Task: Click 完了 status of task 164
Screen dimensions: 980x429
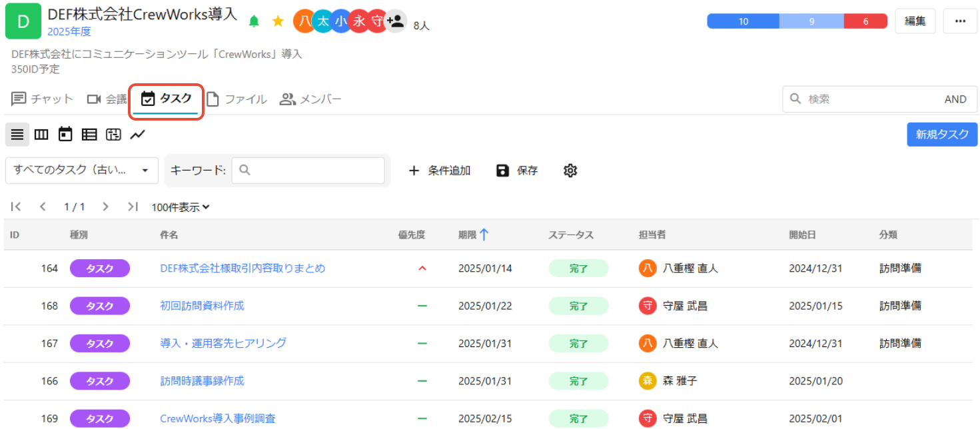Action: pos(578,268)
